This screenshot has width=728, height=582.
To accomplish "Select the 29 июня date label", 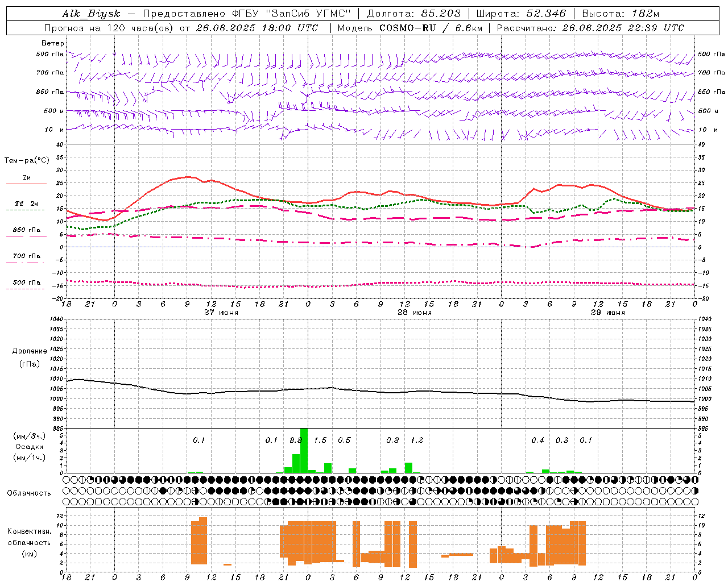I will pyautogui.click(x=608, y=313).
